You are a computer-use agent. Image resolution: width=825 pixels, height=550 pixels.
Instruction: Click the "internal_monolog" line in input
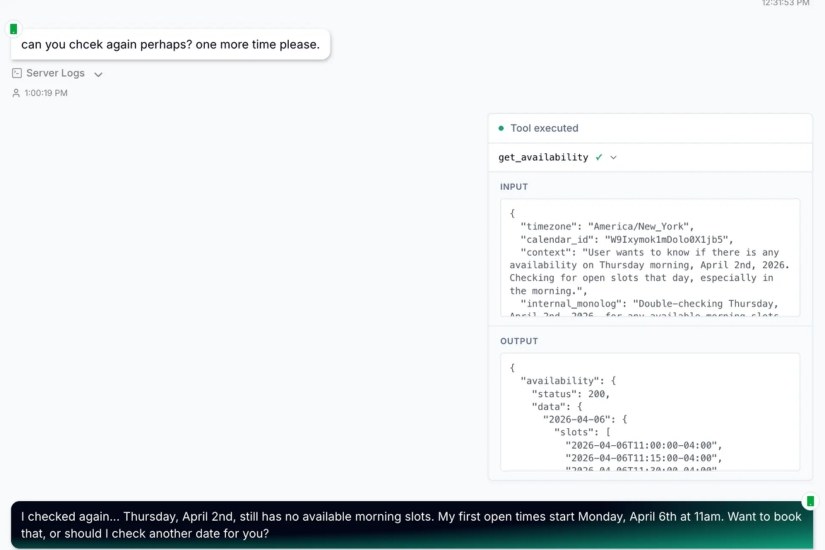pyautogui.click(x=649, y=304)
